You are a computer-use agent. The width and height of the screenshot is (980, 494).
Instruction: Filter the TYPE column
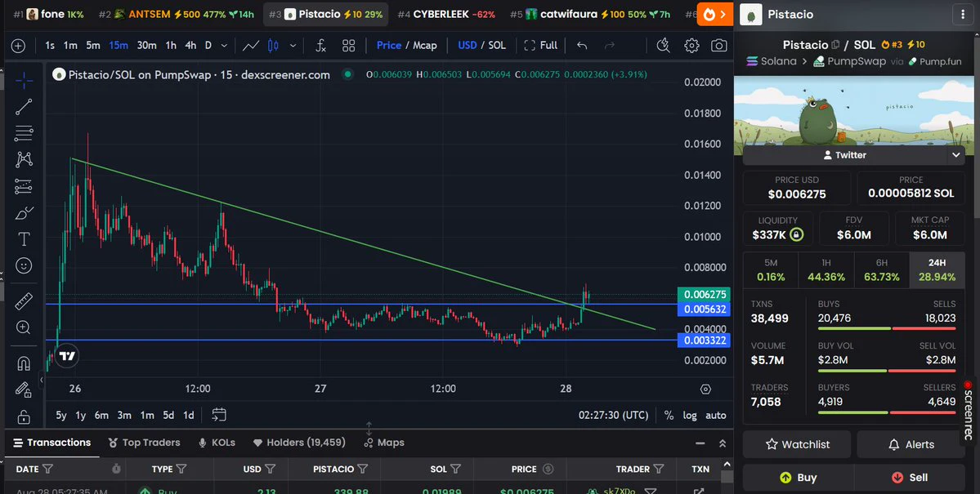pos(181,469)
